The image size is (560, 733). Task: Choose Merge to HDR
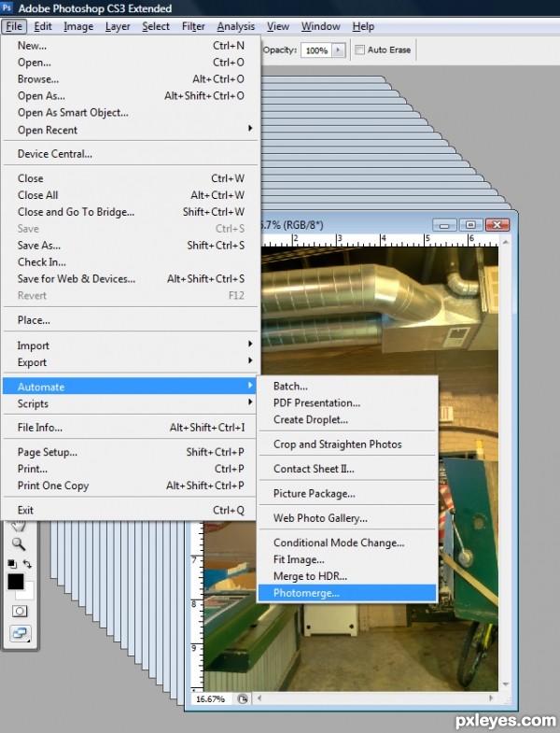347,576
